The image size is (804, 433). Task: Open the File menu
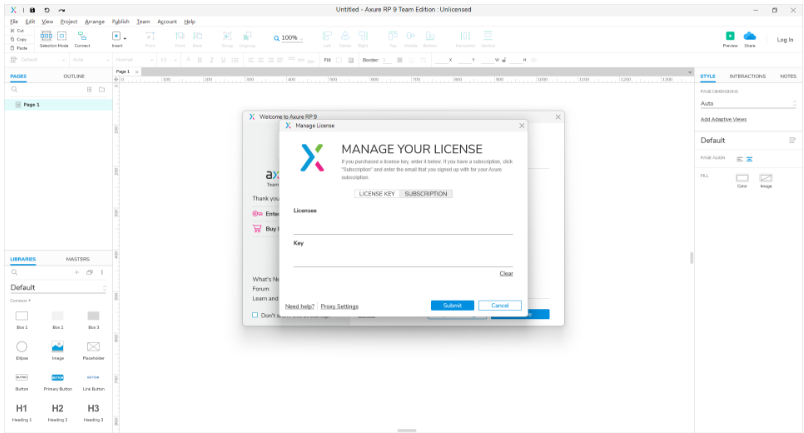pos(14,22)
